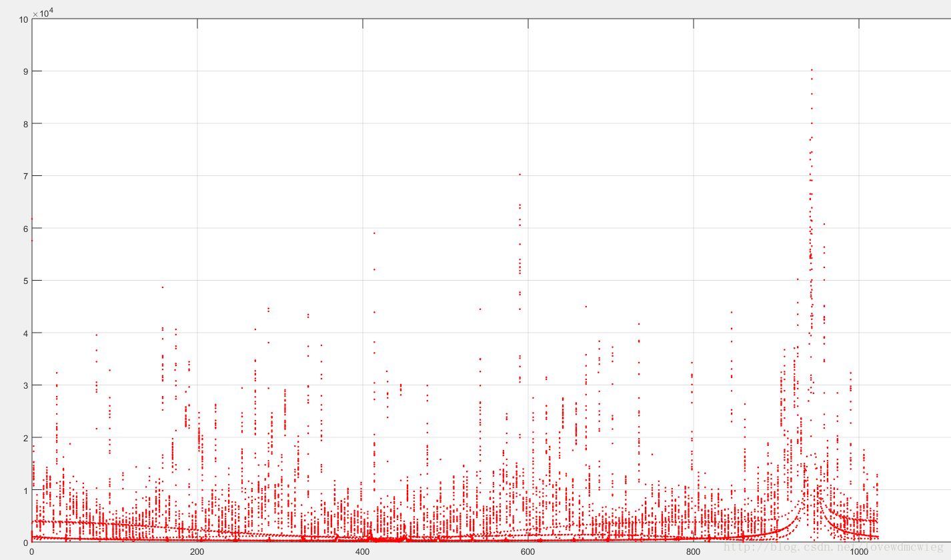Screen dimensions: 951x560
Task: Click the y-axis tick label 0
Action: click(x=25, y=543)
